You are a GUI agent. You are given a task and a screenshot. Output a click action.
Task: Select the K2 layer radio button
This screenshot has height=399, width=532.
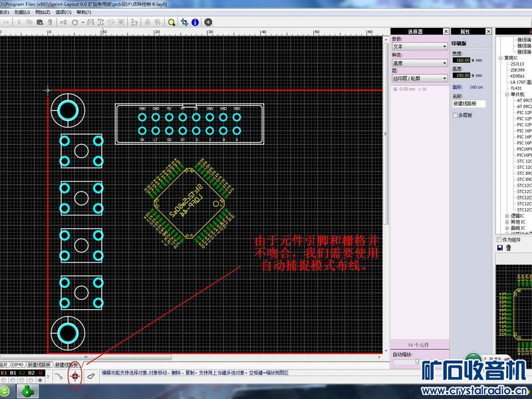click(22, 380)
